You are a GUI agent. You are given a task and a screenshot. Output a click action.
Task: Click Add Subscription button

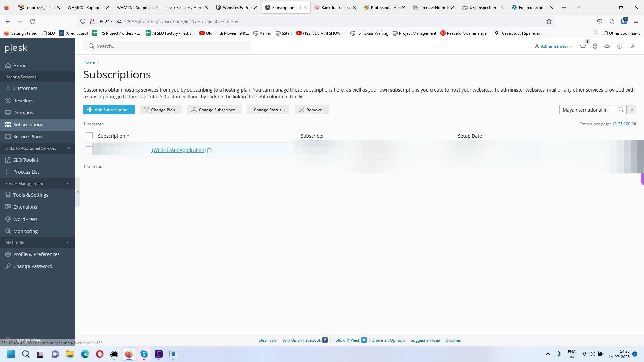[x=109, y=110]
